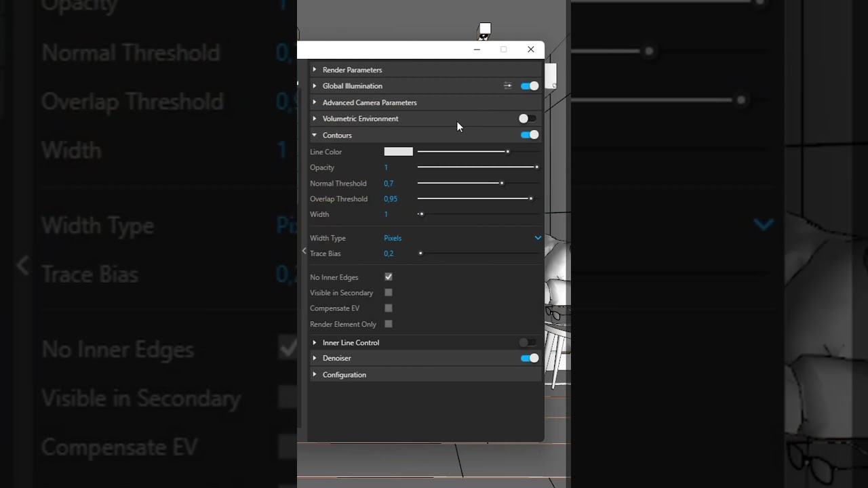Screen dimensions: 868x488
Task: Check the Compensate EV checkbox
Action: click(389, 308)
